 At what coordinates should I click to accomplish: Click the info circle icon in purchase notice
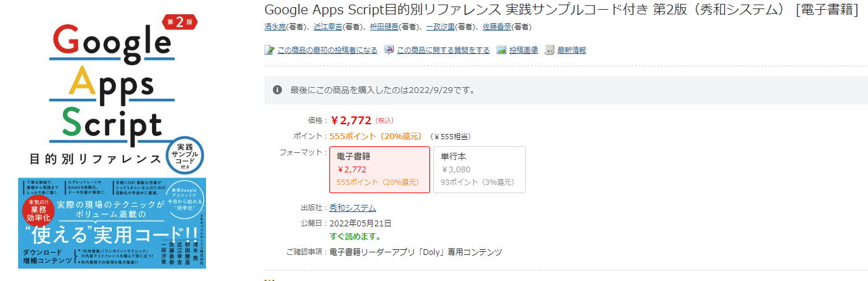(x=277, y=90)
